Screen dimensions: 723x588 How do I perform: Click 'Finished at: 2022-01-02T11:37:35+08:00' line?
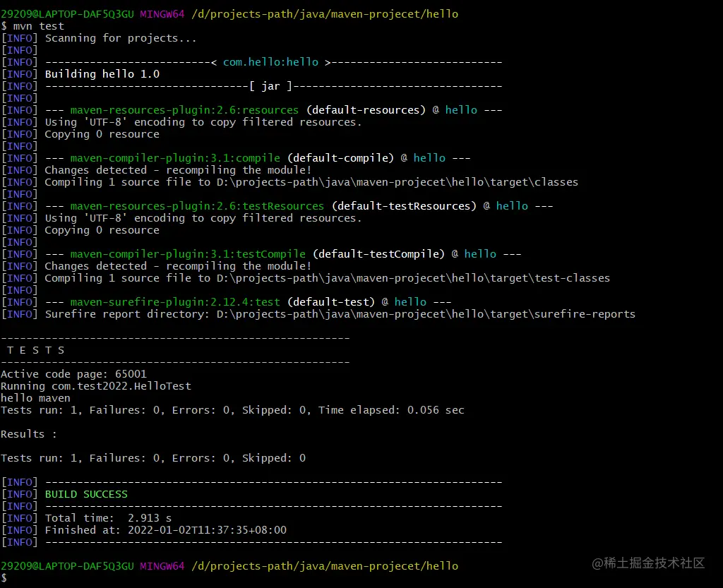pos(165,530)
